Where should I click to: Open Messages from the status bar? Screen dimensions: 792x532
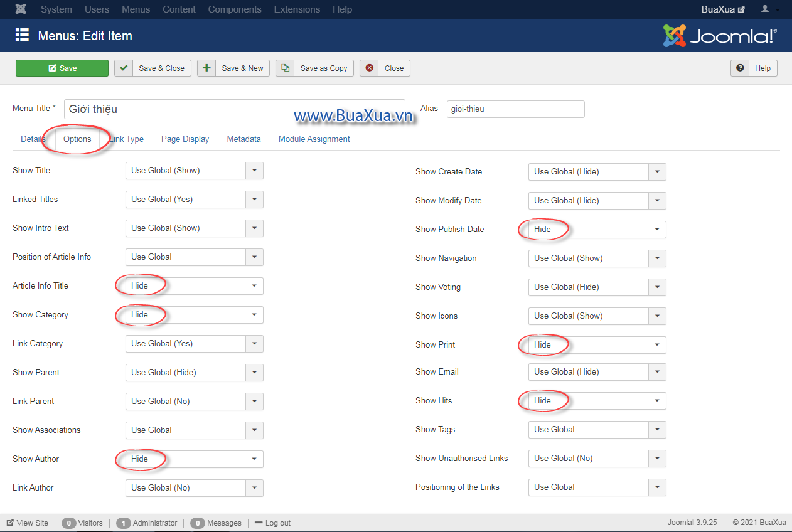(216, 523)
